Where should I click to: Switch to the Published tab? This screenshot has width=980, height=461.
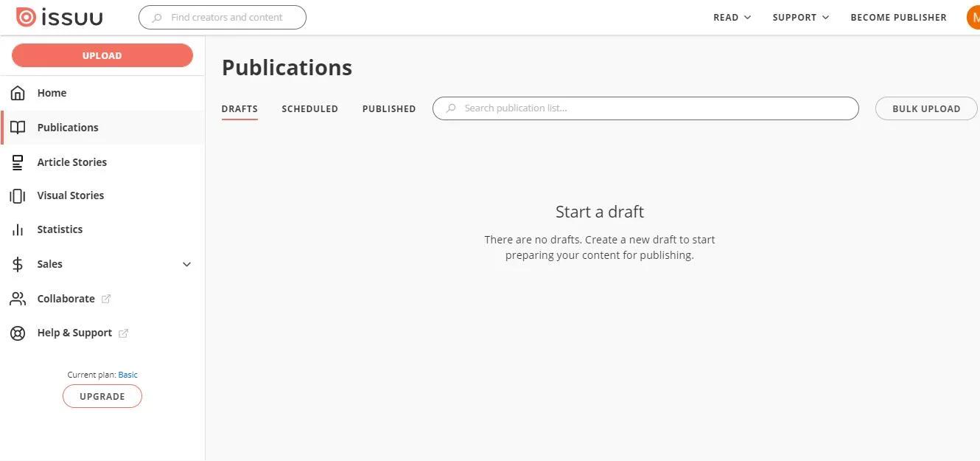389,108
